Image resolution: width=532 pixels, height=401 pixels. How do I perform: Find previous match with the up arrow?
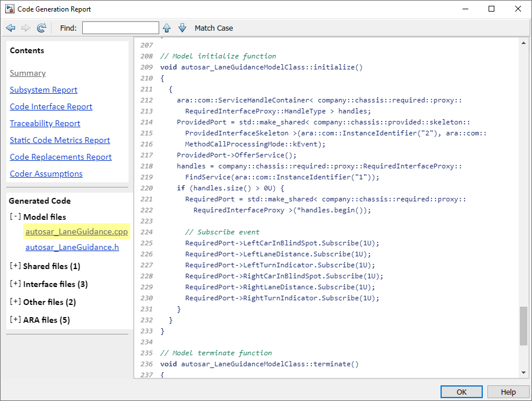click(x=167, y=28)
